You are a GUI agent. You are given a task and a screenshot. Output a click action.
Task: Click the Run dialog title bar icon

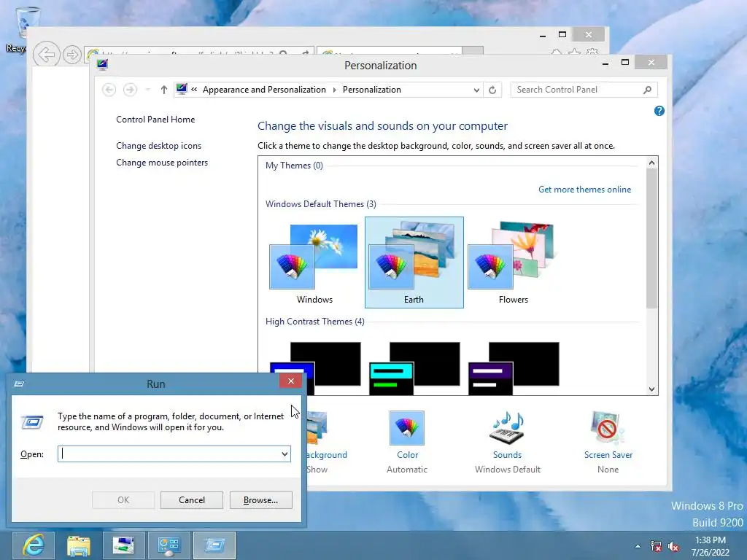click(19, 384)
